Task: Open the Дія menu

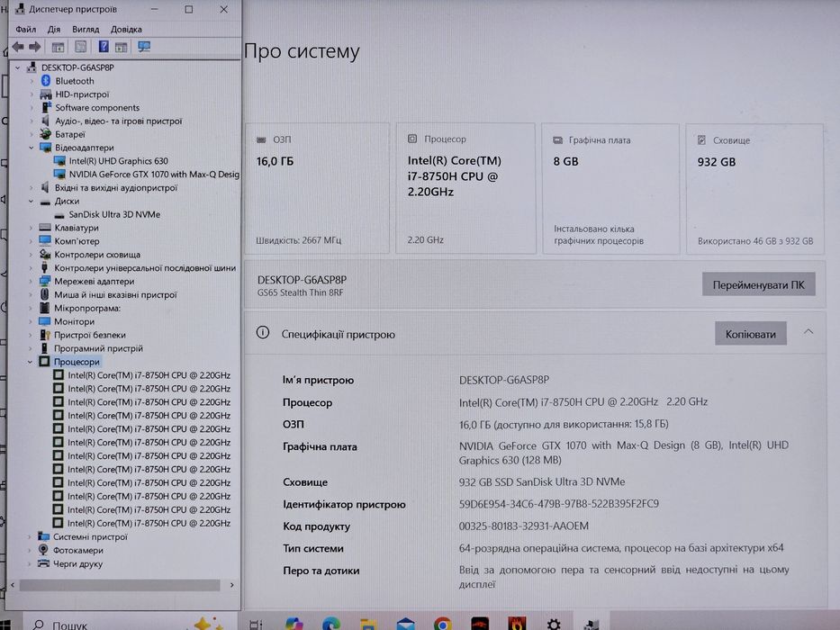Action: (x=54, y=30)
